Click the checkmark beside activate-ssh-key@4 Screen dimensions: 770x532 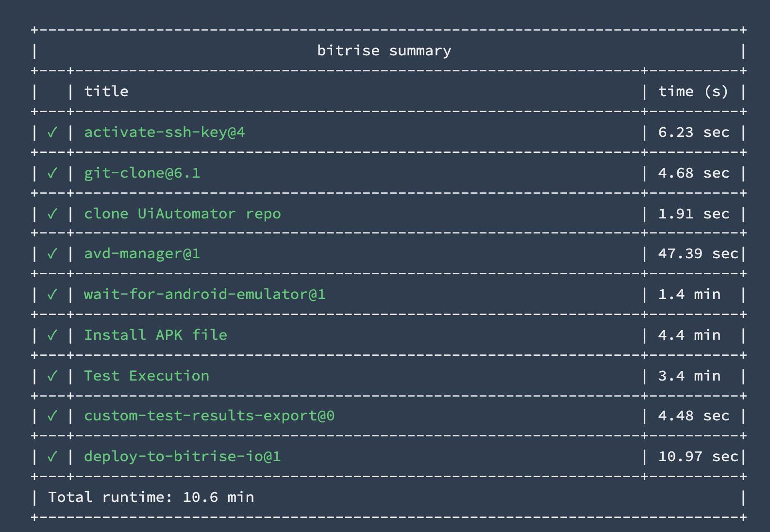(x=52, y=132)
